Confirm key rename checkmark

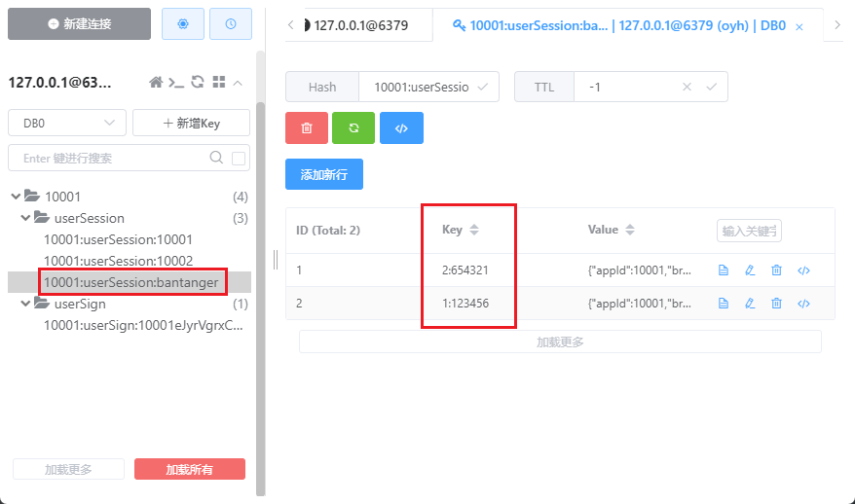(x=483, y=88)
